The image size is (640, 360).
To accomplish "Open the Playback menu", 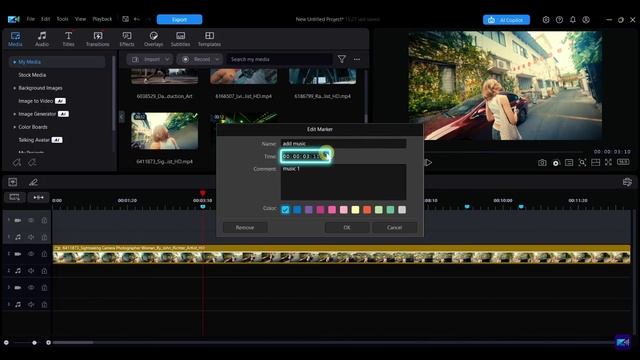I will point(102,19).
